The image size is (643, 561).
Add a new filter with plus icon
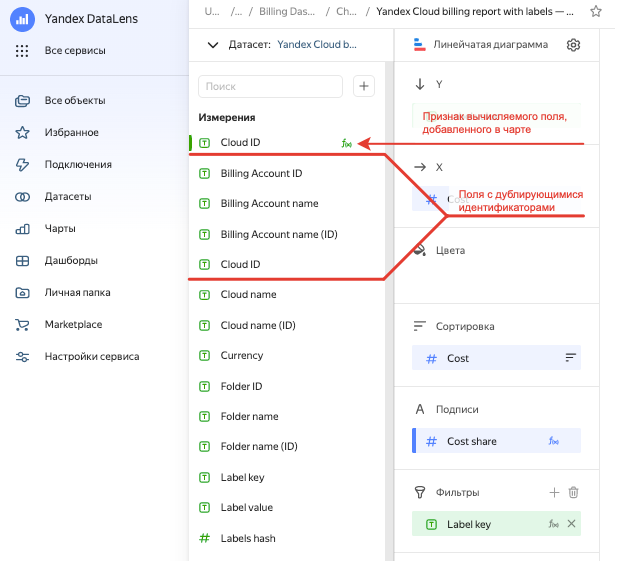pos(554,492)
